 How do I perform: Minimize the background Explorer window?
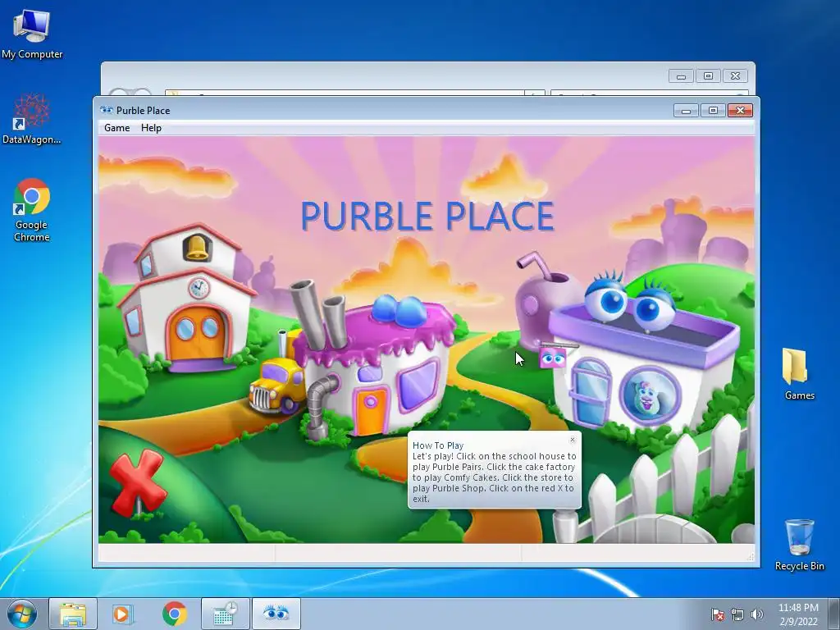tap(682, 76)
